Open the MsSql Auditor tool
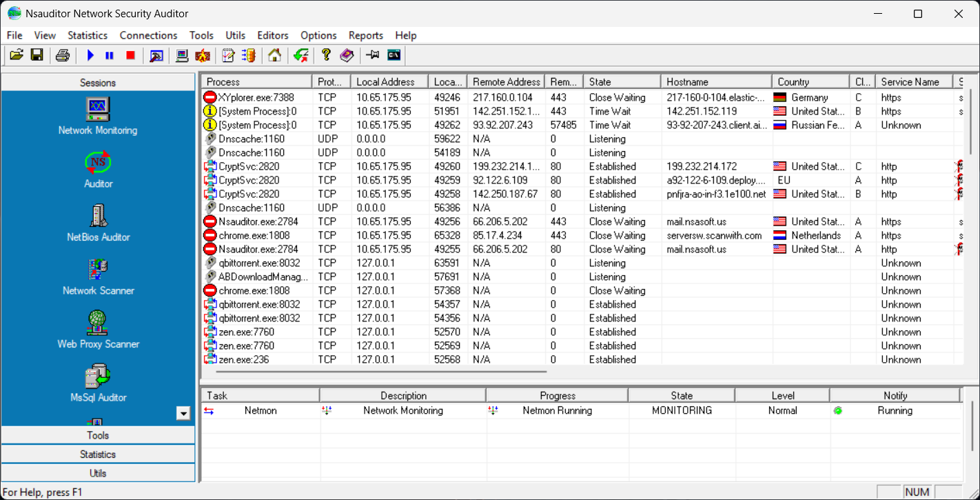This screenshot has height=500, width=980. click(98, 383)
